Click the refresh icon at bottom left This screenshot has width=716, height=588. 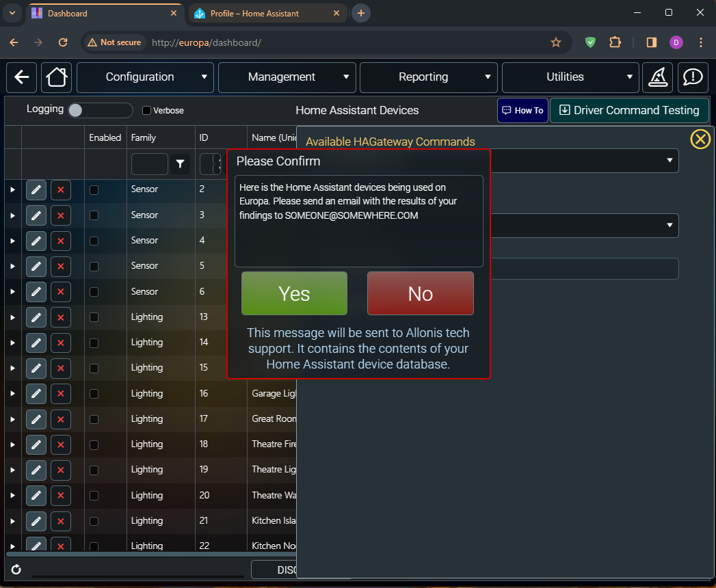click(x=16, y=570)
